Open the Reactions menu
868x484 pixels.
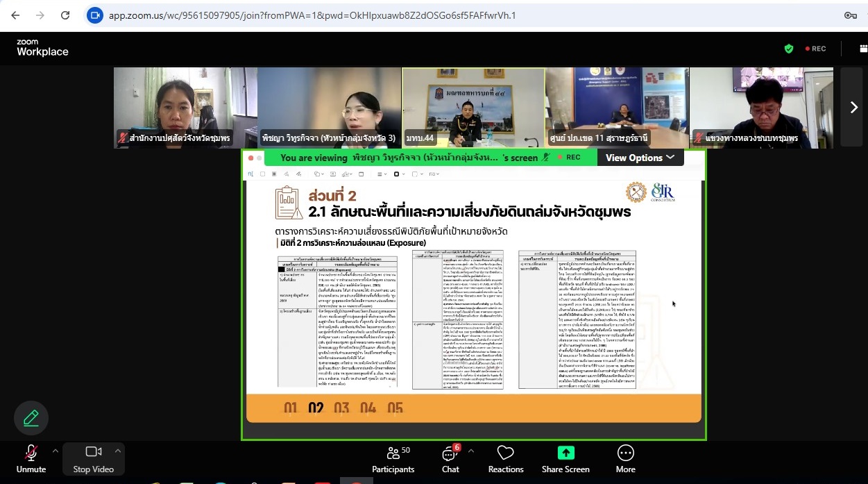[x=505, y=459]
